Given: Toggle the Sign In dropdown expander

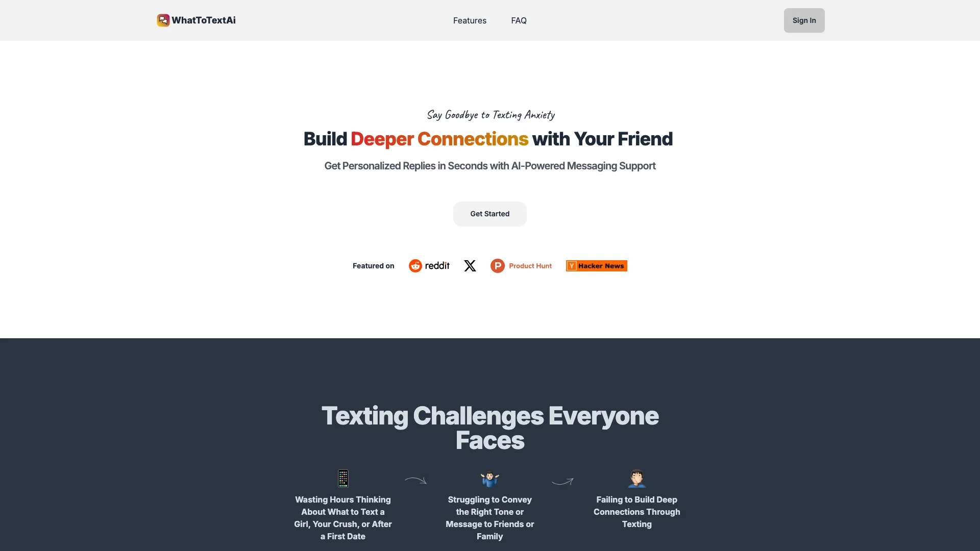Looking at the screenshot, I should (x=804, y=20).
